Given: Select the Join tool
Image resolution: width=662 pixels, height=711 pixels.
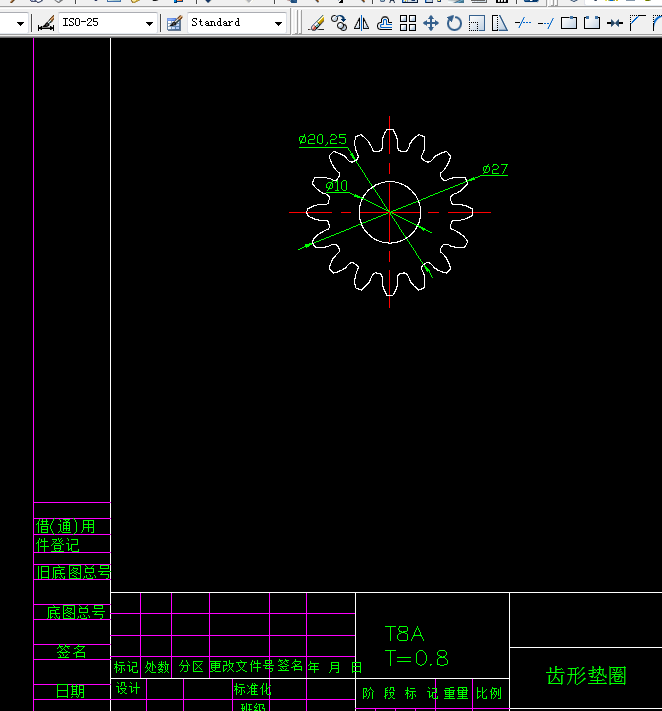Looking at the screenshot, I should (615, 23).
